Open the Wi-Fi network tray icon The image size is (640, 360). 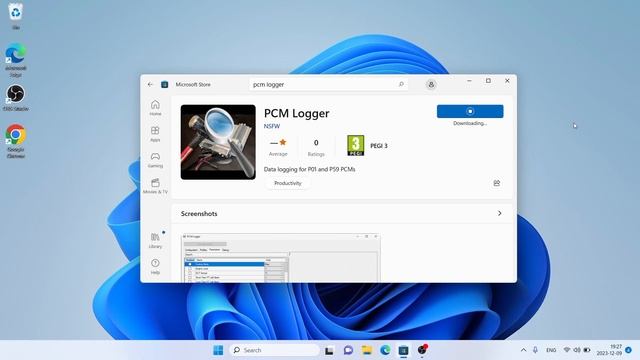coord(567,350)
